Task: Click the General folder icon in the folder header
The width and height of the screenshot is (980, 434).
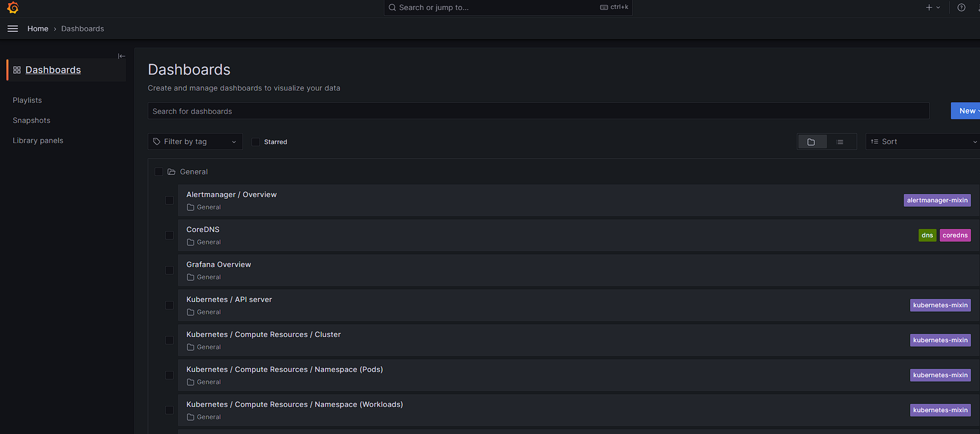Action: point(172,172)
